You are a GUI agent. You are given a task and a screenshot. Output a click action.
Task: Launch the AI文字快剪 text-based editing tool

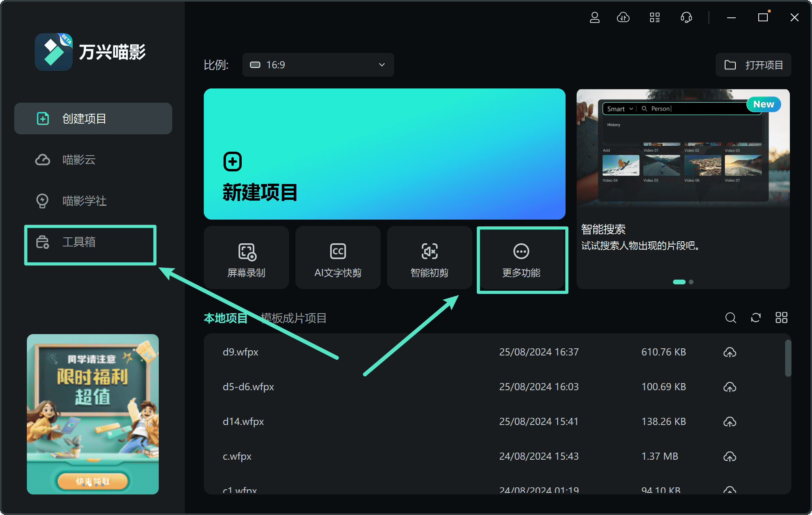(338, 257)
